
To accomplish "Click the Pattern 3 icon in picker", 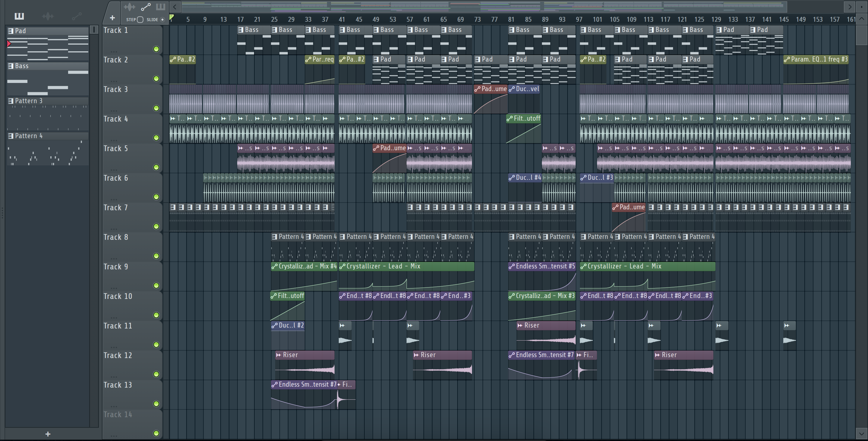I will point(11,101).
